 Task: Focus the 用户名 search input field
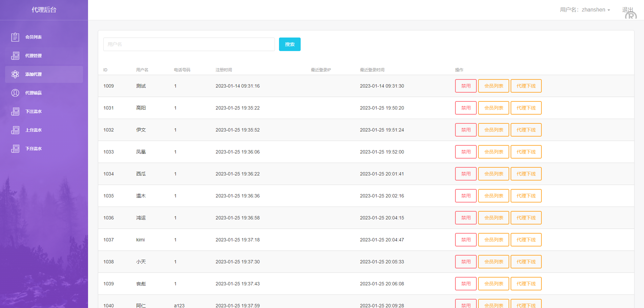coord(189,44)
